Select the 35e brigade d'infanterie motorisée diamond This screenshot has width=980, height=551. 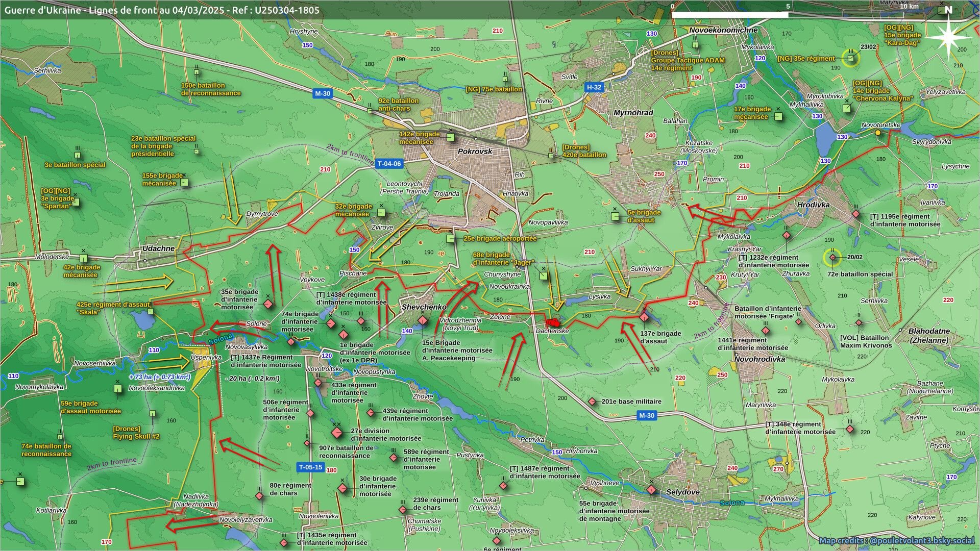pos(268,305)
